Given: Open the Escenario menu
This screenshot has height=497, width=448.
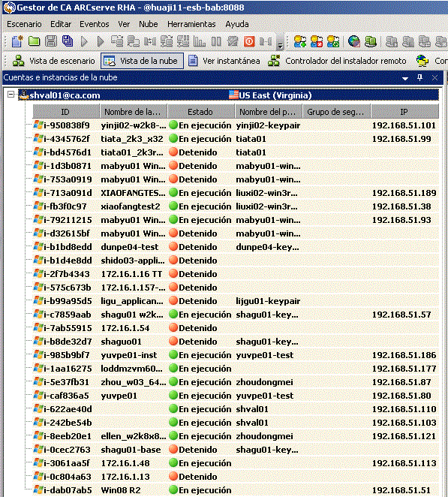Looking at the screenshot, I should (x=24, y=24).
